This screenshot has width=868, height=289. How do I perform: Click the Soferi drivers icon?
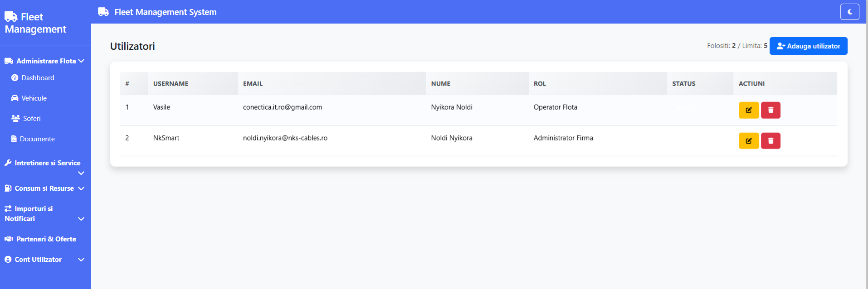pos(15,118)
